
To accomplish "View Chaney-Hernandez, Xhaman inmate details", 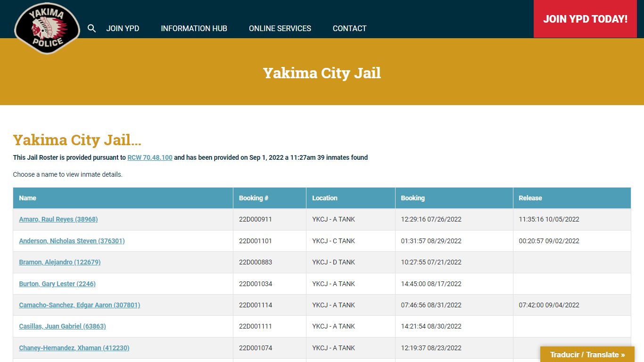I will pos(74,348).
